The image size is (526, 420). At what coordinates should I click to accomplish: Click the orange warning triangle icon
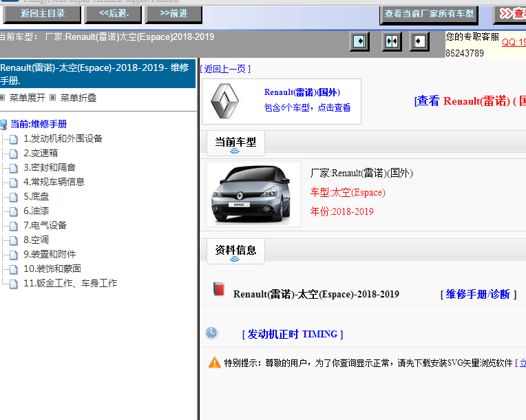pos(214,363)
